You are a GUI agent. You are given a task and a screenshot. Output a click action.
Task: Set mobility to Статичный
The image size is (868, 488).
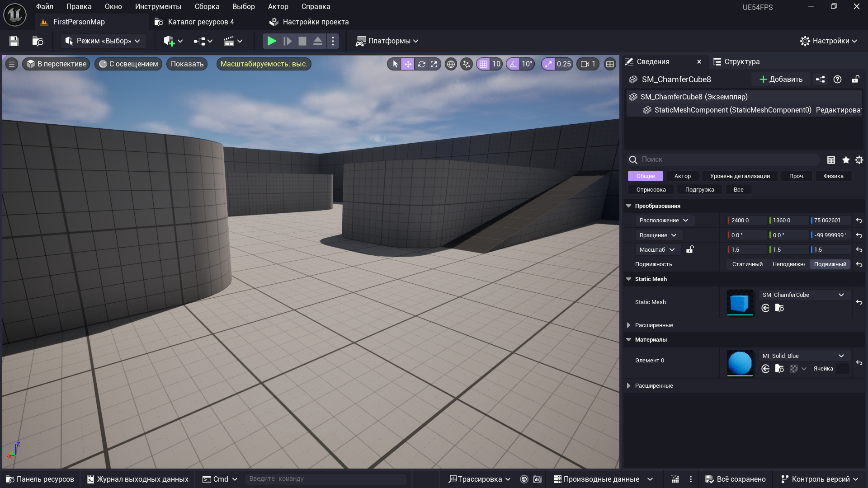pyautogui.click(x=747, y=264)
